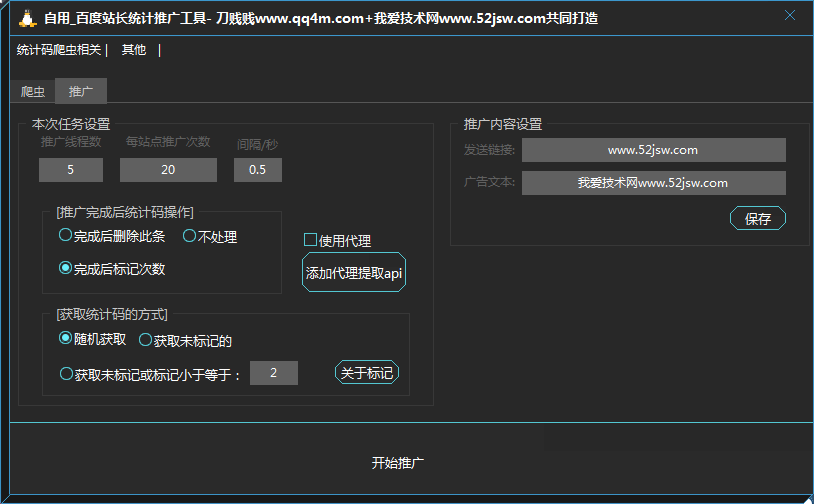Select 不处理 radio option

[x=210, y=237]
